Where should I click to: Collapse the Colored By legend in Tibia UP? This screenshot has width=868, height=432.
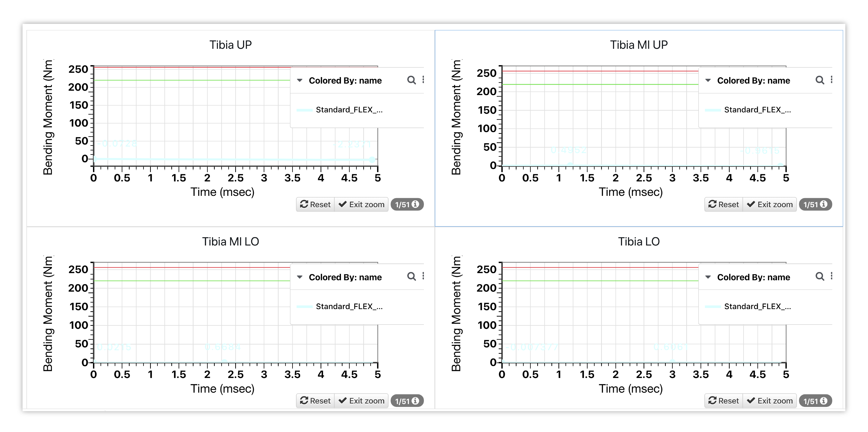[x=300, y=80]
